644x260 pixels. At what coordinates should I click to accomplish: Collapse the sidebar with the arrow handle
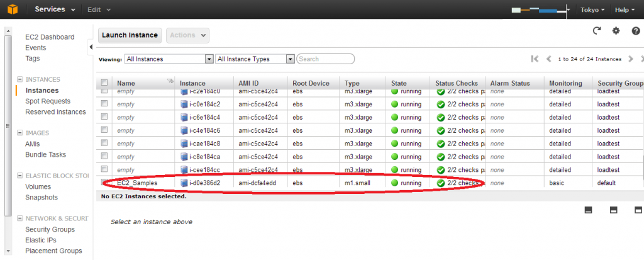[91, 47]
